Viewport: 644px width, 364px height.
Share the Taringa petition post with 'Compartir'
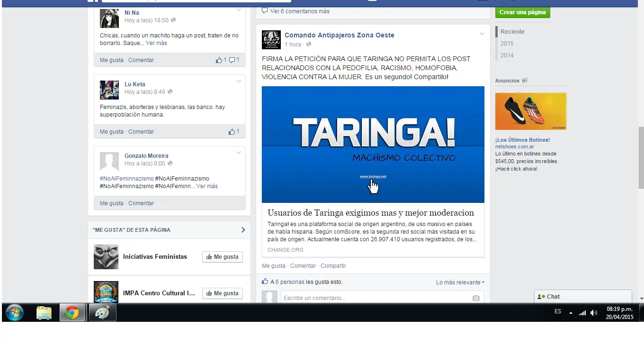point(333,266)
